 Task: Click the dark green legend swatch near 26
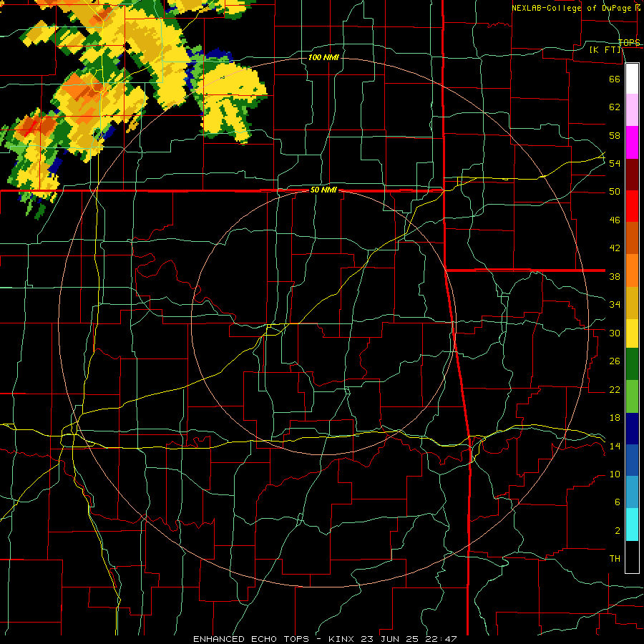[632, 364]
